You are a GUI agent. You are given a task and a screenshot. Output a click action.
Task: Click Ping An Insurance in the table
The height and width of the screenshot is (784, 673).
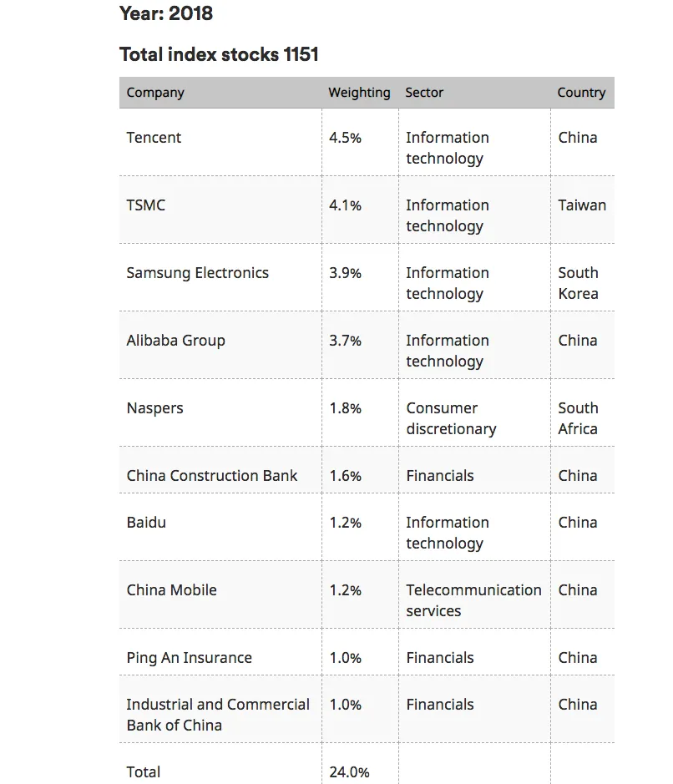pyautogui.click(x=189, y=658)
